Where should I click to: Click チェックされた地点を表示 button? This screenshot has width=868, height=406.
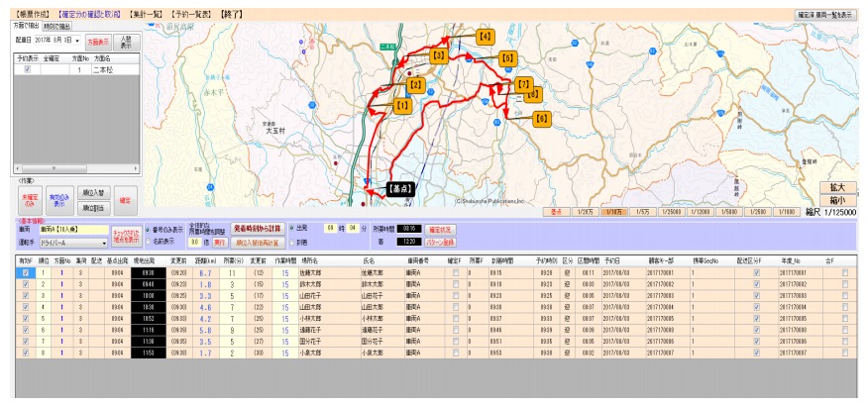click(x=126, y=237)
